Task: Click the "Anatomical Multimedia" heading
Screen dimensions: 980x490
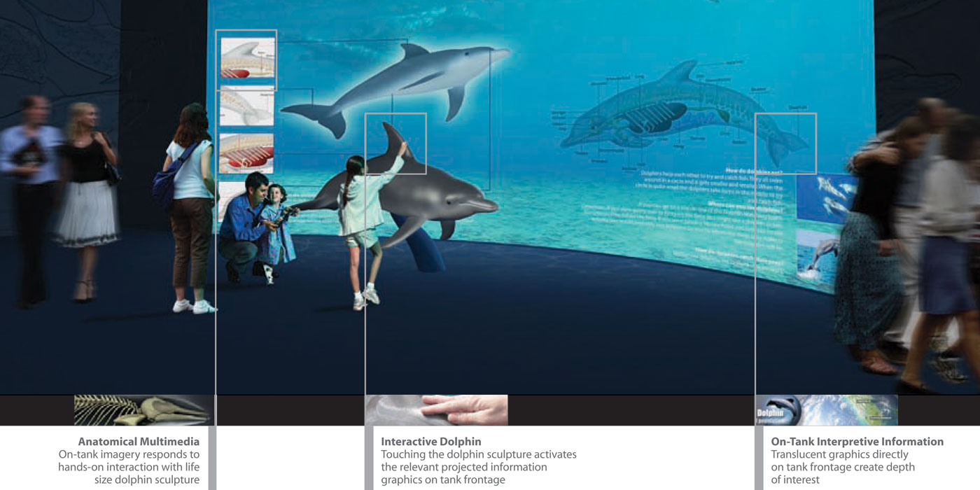Action: 139,442
